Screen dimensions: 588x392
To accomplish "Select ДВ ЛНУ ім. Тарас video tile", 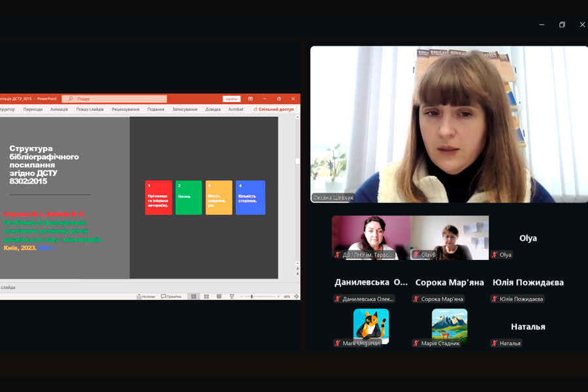I will click(x=371, y=238).
